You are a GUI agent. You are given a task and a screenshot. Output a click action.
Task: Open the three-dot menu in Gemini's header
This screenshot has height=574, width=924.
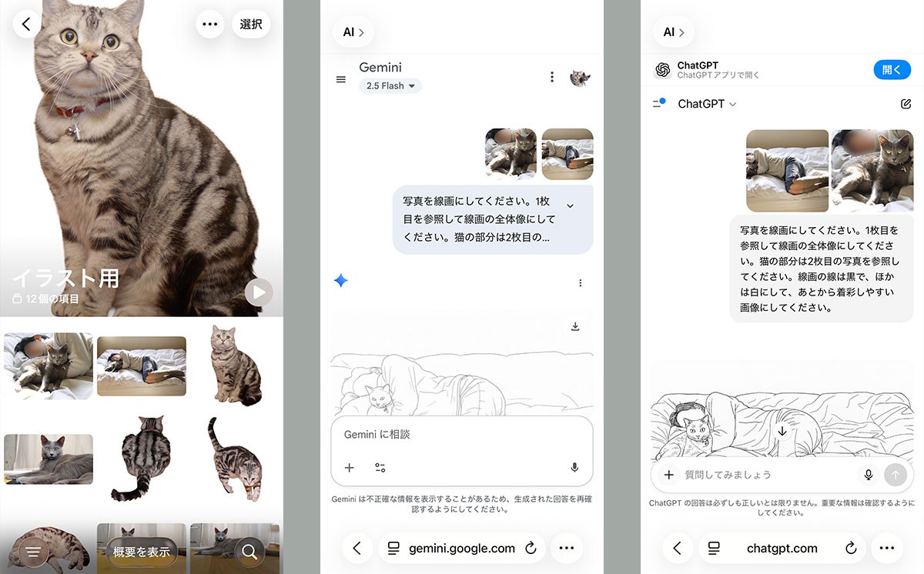pos(551,76)
